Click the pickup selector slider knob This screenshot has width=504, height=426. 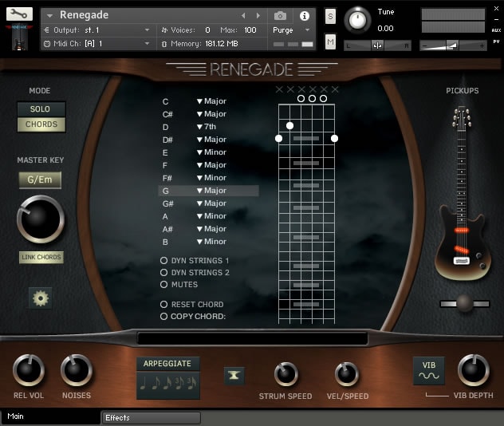(464, 303)
